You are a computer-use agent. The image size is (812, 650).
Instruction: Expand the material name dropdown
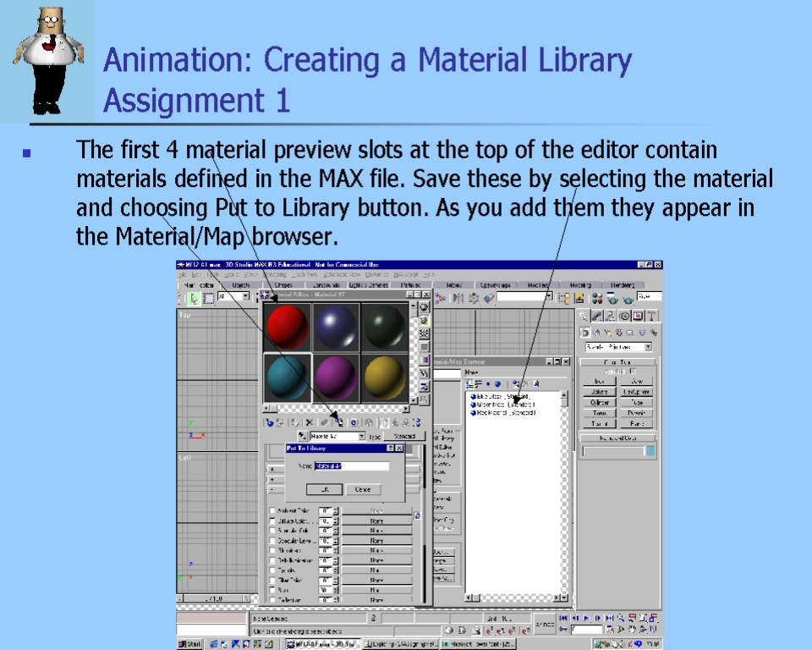pos(361,437)
